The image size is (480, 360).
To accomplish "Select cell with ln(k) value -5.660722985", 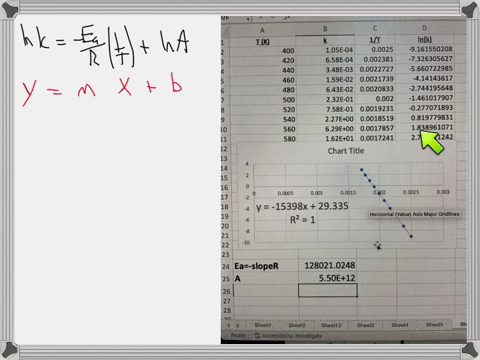I will (x=424, y=69).
